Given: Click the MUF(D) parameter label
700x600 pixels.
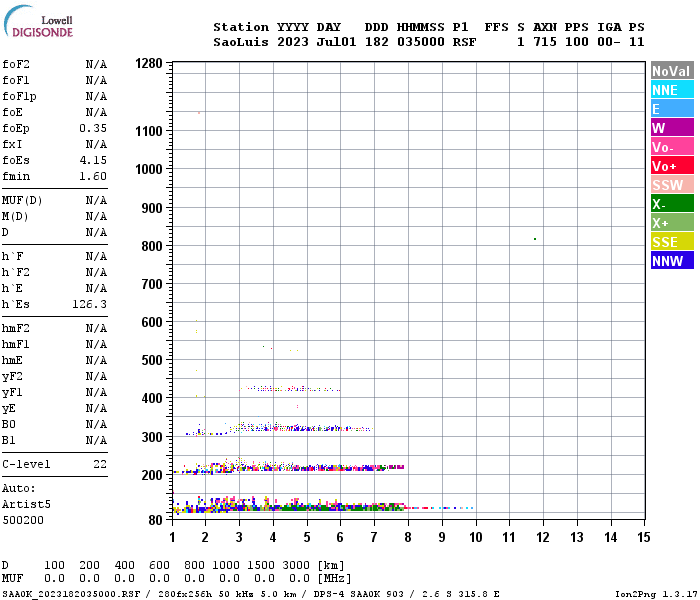Looking at the screenshot, I should 22,200.
